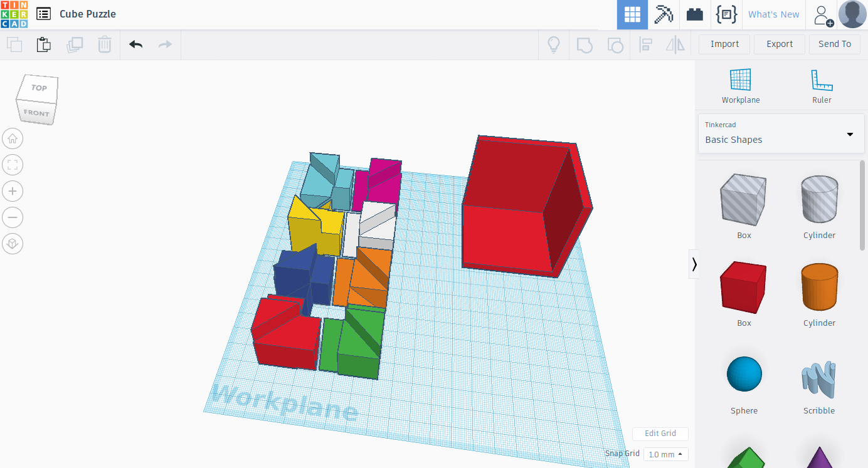
Task: Select the large red cube object
Action: [x=527, y=207]
